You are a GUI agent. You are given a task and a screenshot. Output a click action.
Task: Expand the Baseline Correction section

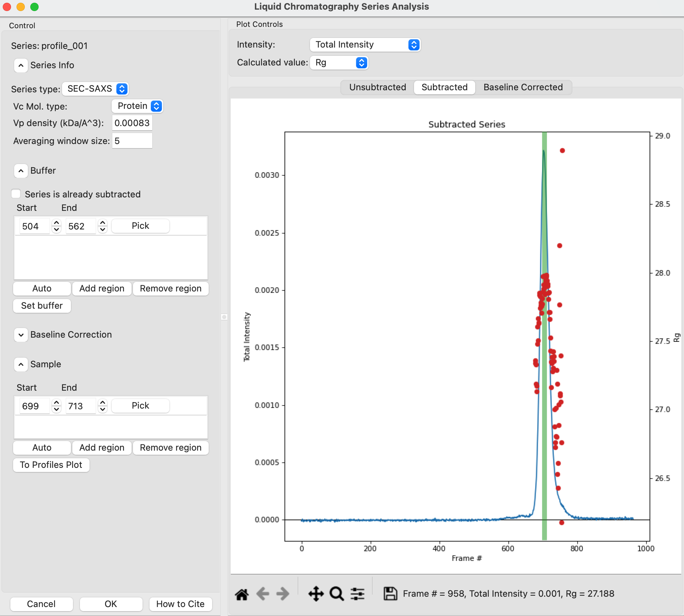click(21, 335)
